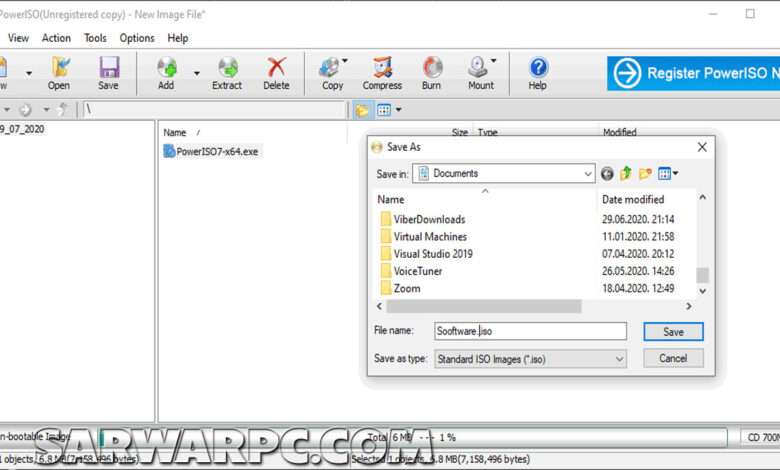Select the Virtual Machines folder
Image resolution: width=780 pixels, height=470 pixels.
click(x=424, y=237)
